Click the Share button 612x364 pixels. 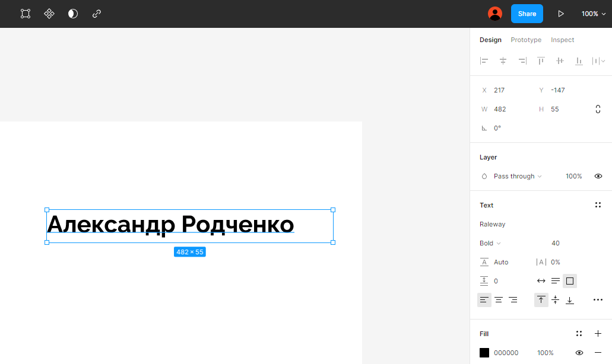527,14
